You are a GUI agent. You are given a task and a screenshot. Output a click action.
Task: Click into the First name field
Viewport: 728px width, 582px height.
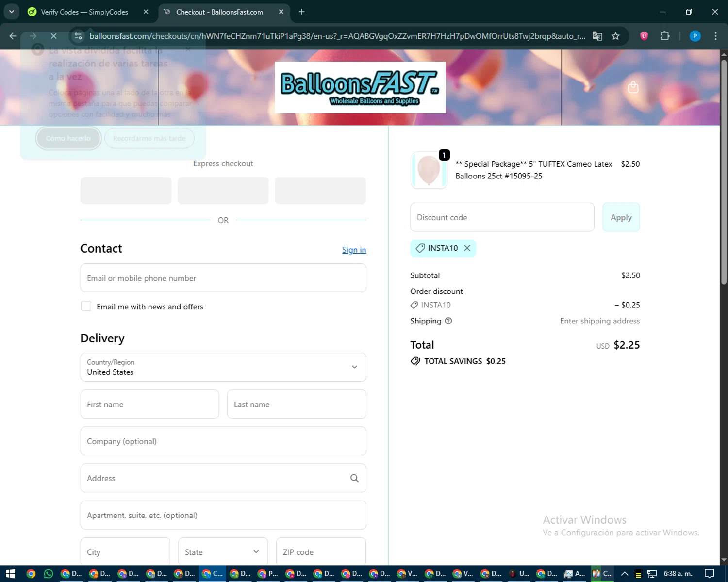[x=149, y=404]
